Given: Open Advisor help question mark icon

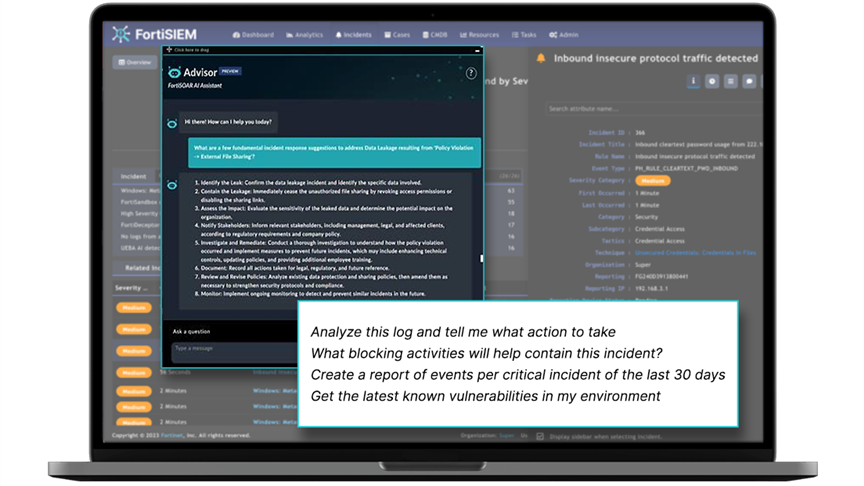Looking at the screenshot, I should pos(471,73).
